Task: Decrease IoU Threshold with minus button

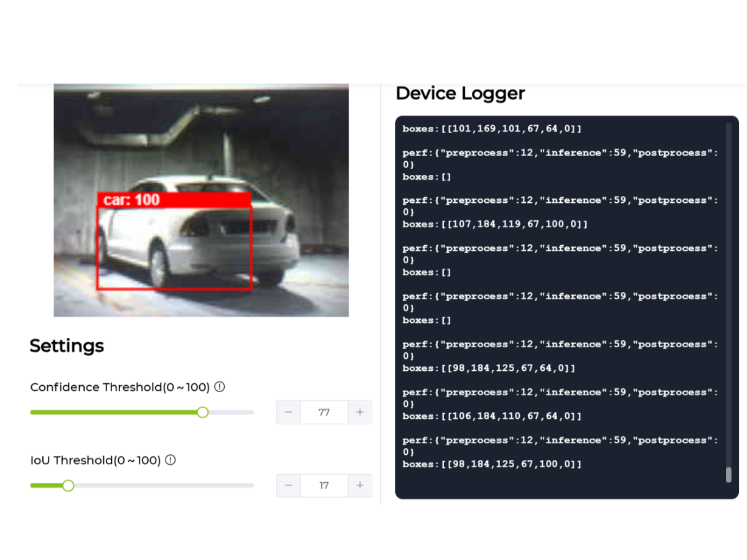Action: (x=288, y=485)
